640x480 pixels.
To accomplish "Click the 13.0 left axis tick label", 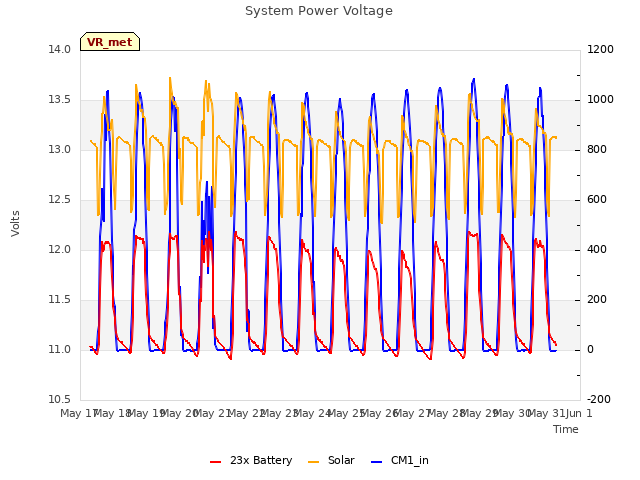I will [x=60, y=149].
